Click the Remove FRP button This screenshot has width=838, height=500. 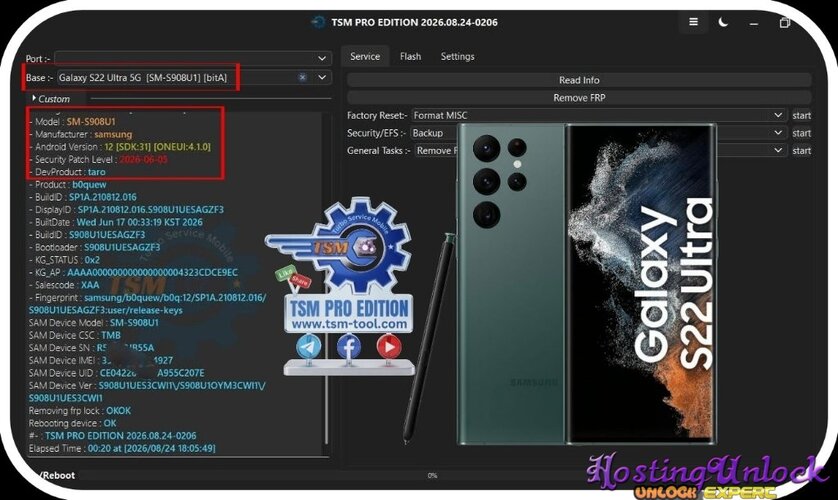(579, 98)
